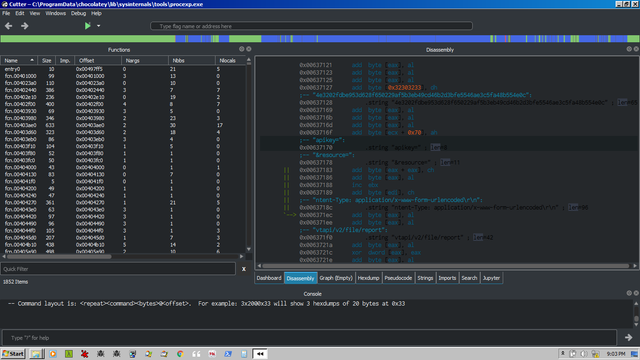Sort functions by the Offset column header

98,60
